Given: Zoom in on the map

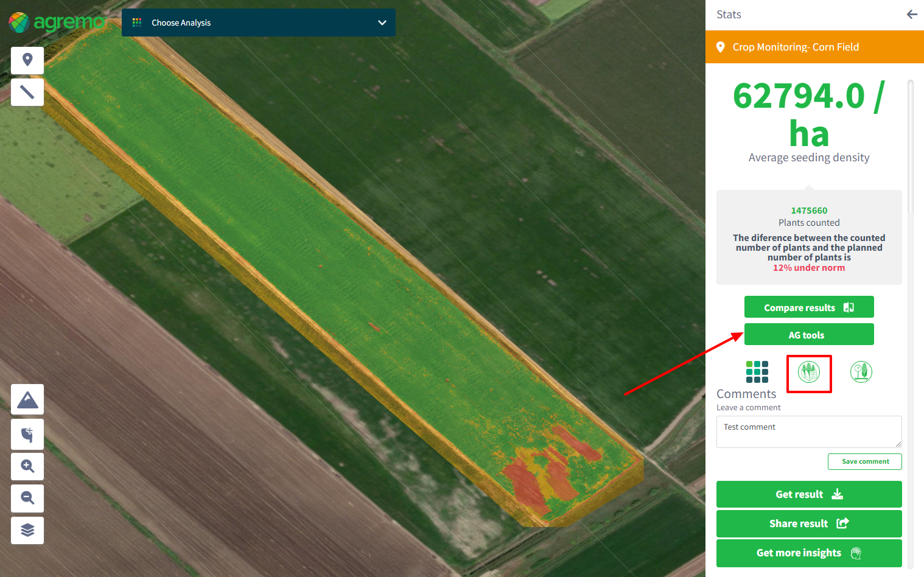Looking at the screenshot, I should 27,466.
